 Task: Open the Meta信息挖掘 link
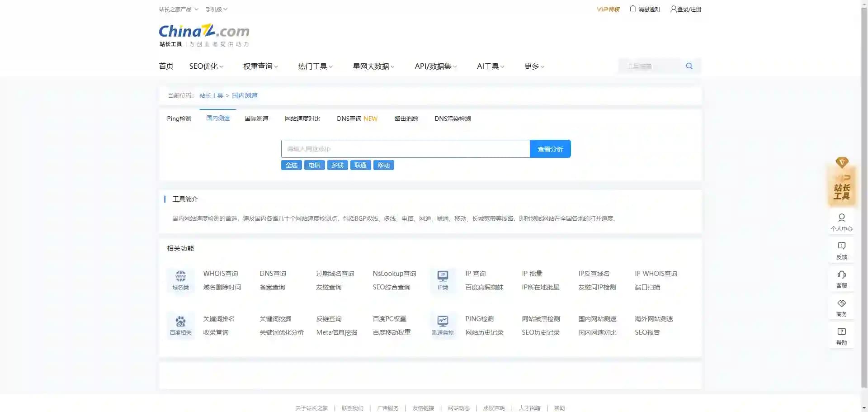pos(336,332)
